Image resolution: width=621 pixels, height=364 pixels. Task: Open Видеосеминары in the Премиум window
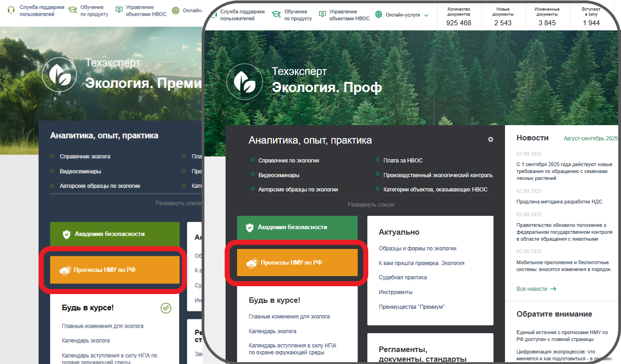81,171
